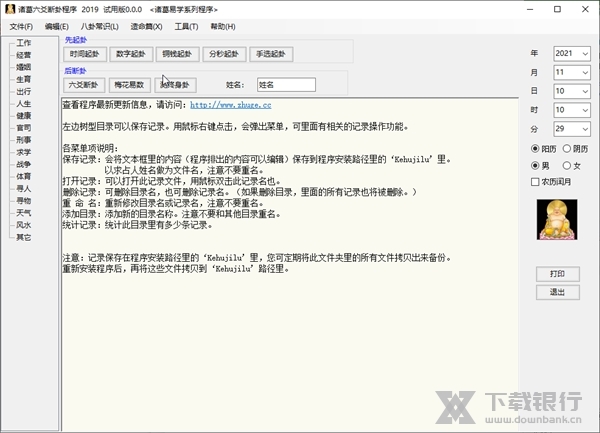Click the 手选起卦 button
The height and width of the screenshot is (433, 600).
[x=271, y=54]
